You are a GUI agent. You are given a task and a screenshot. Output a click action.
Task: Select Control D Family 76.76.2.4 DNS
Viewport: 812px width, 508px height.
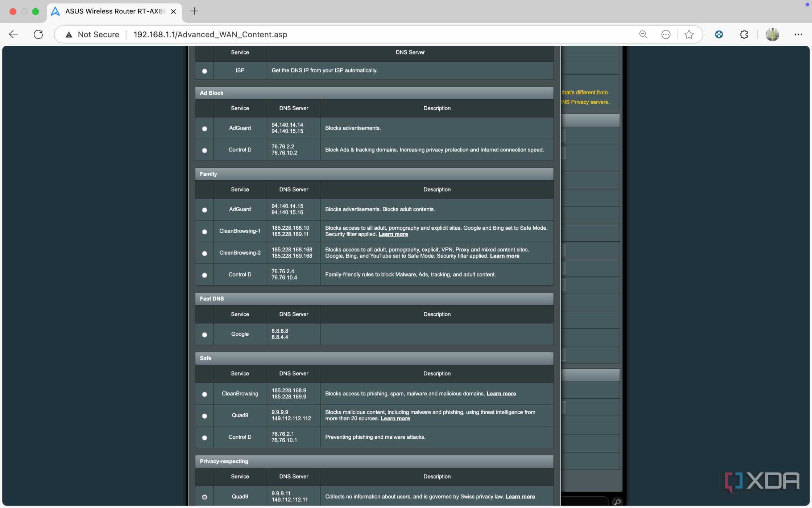204,275
